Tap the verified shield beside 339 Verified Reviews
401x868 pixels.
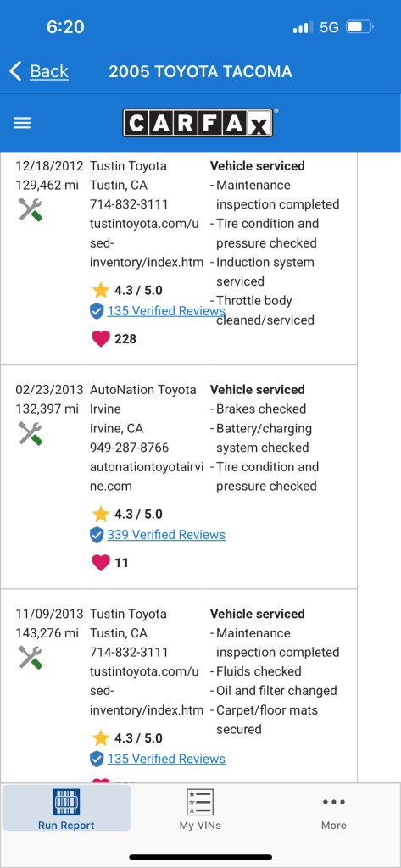(x=97, y=535)
